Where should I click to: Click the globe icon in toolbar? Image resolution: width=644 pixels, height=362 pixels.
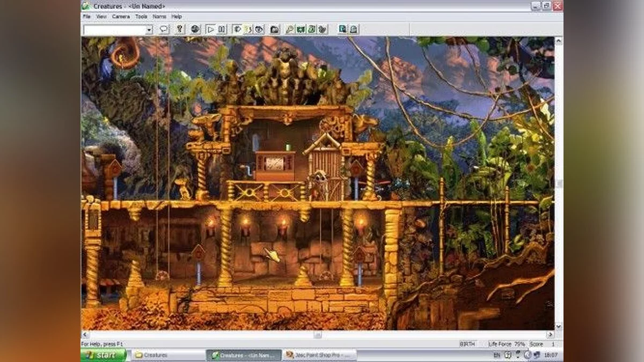[x=195, y=29]
